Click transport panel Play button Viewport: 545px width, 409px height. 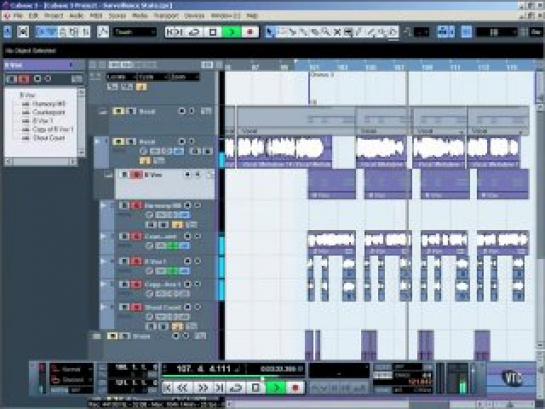(276, 387)
